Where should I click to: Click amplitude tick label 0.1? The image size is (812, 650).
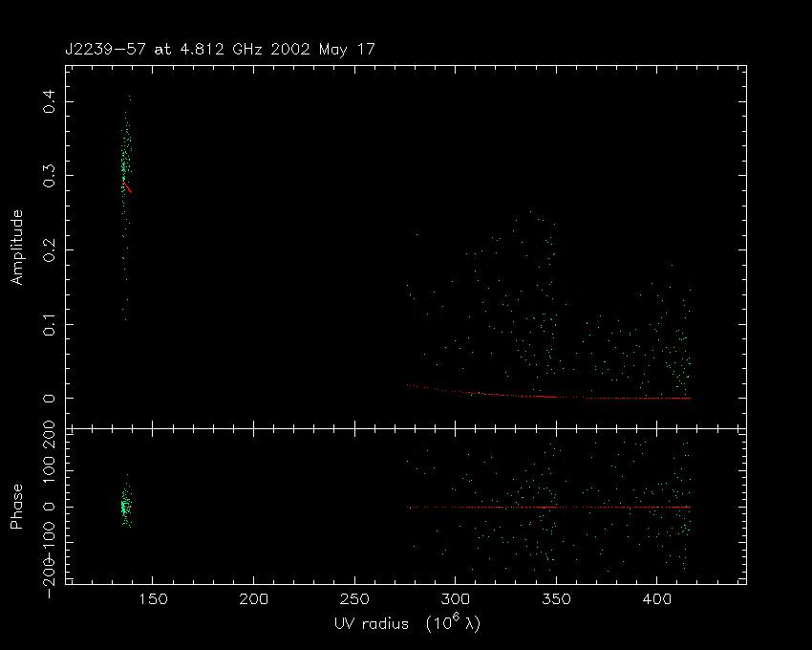click(49, 324)
